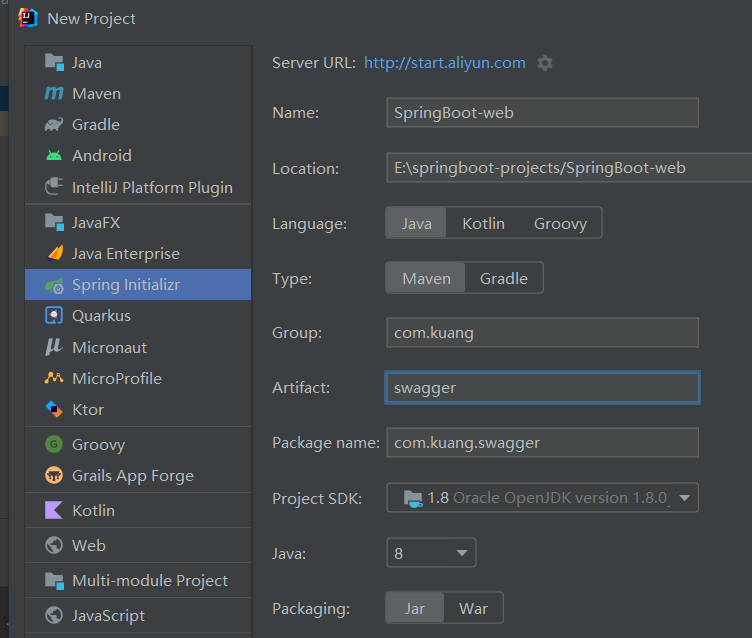Click the IntelliJ IDEA logo in title

coord(28,18)
